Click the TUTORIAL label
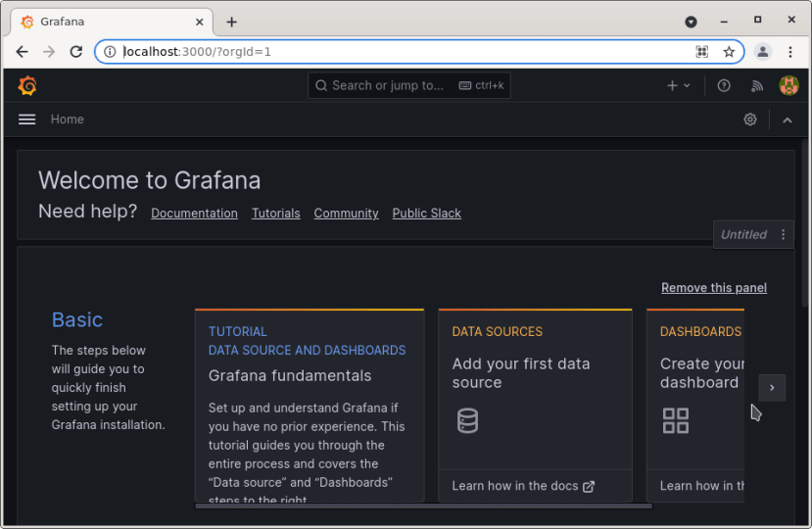Screen dimensions: 812x529 [238, 331]
